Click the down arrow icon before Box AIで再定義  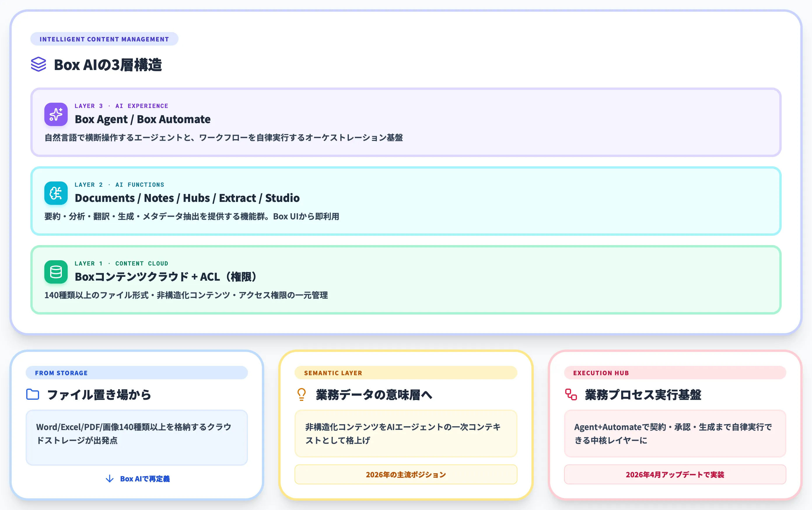[x=110, y=478]
